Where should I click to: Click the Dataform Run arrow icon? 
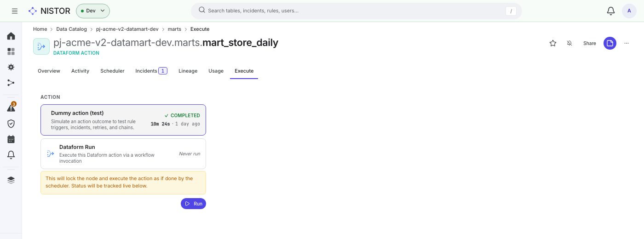point(51,154)
